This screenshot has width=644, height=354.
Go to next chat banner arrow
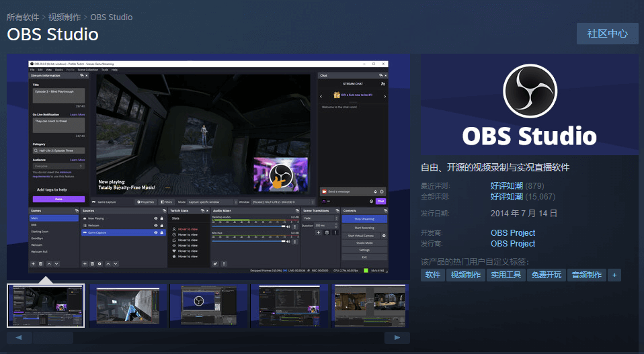(x=385, y=97)
